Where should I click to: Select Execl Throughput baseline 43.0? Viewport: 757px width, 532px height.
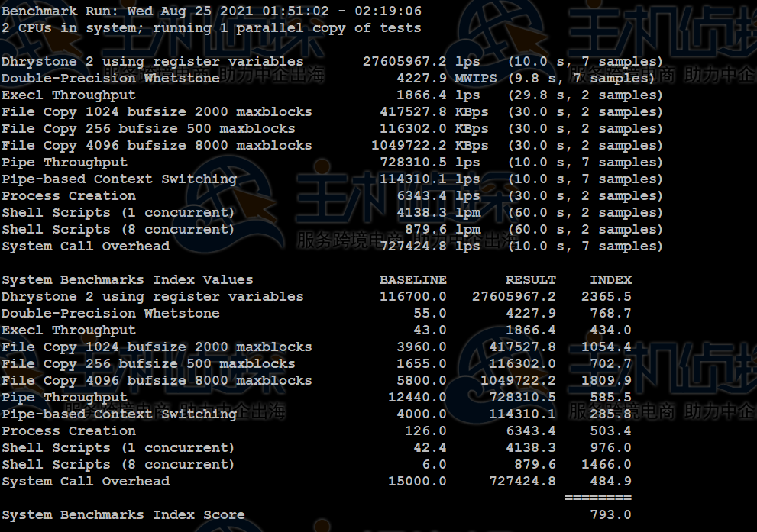coord(429,330)
